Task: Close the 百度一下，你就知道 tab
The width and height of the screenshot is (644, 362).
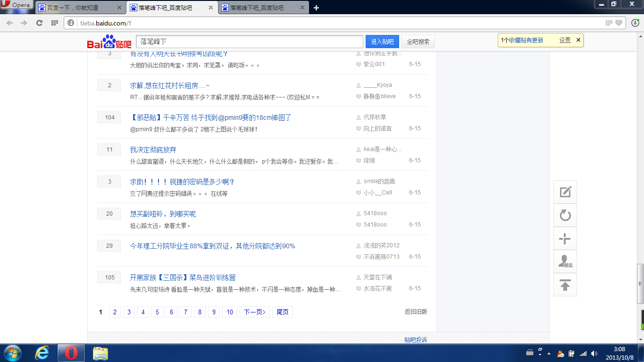Action: pyautogui.click(x=119, y=8)
